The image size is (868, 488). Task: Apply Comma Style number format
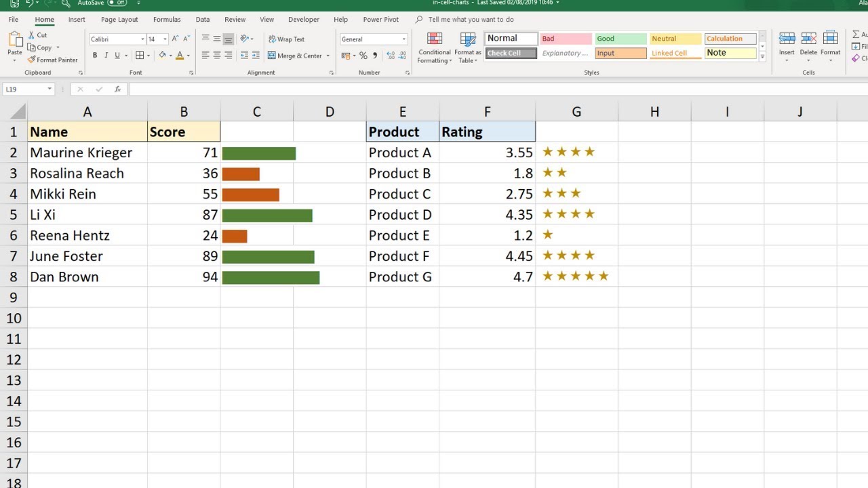coord(374,56)
